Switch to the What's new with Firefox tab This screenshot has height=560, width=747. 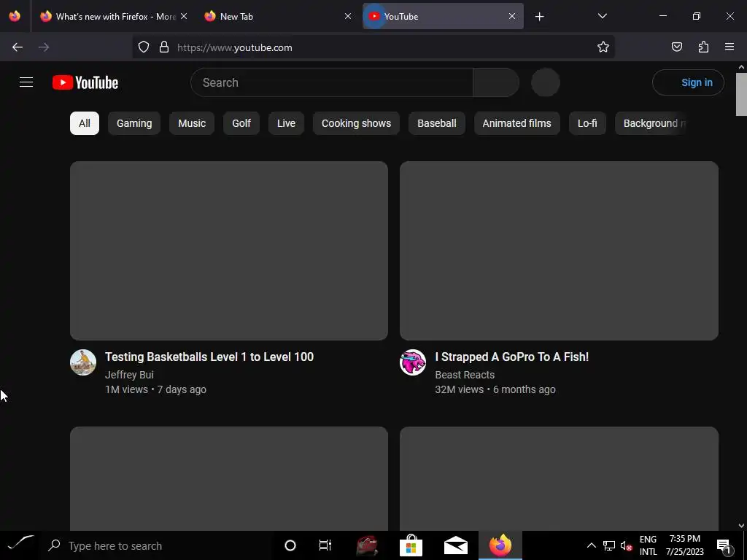pos(112,16)
